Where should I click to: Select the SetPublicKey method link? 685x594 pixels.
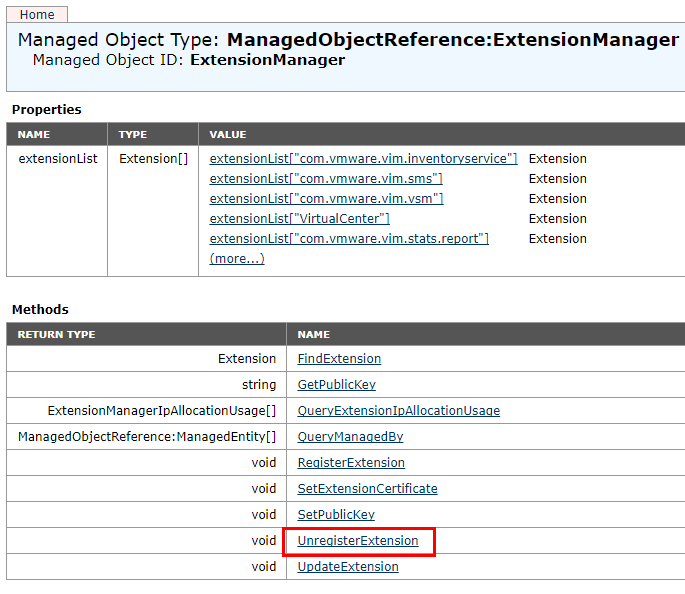pyautogui.click(x=336, y=515)
